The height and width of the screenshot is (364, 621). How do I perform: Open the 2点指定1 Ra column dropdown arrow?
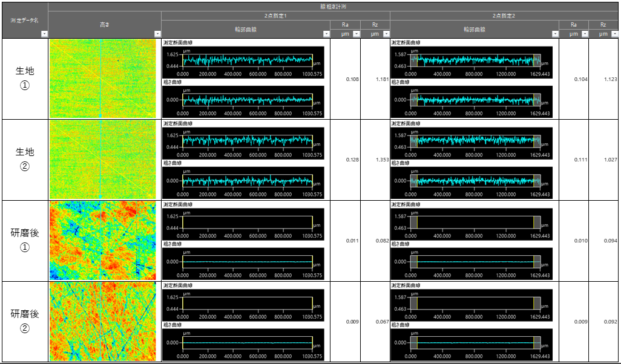356,34
